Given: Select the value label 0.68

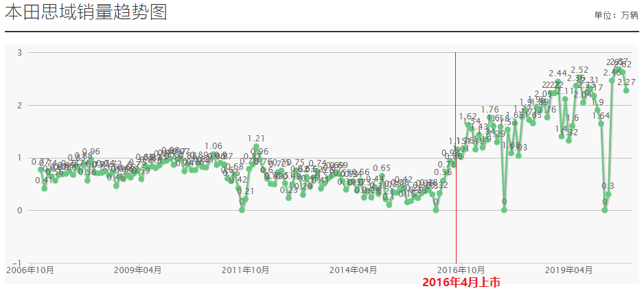Looking at the screenshot, I should 235,167.
